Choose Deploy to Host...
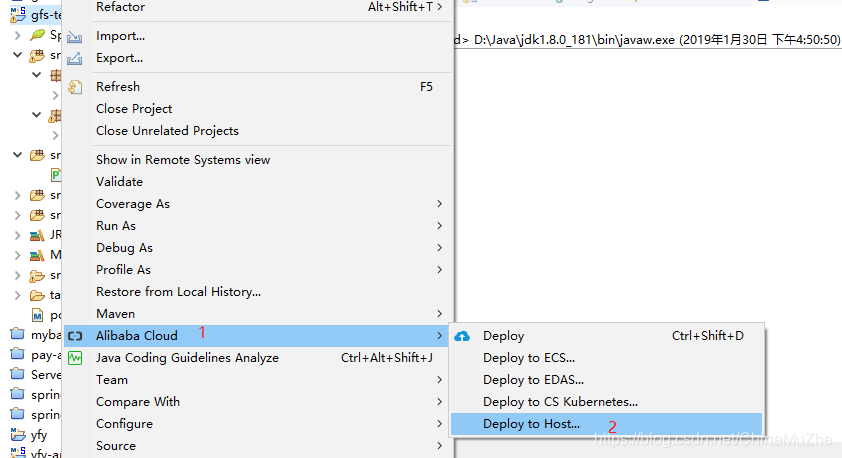Screen dimensions: 842x458 607,424
